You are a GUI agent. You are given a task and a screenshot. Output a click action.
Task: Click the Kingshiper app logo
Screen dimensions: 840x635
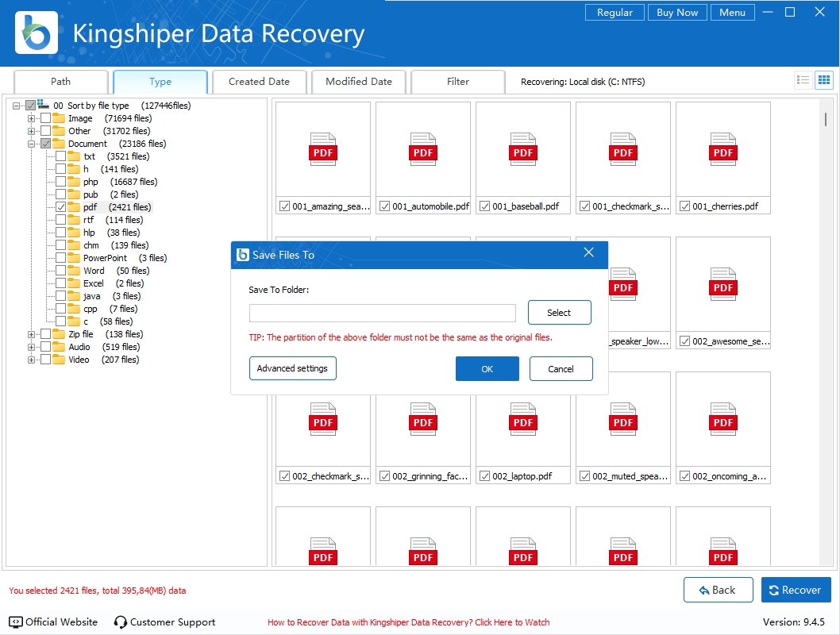(37, 33)
